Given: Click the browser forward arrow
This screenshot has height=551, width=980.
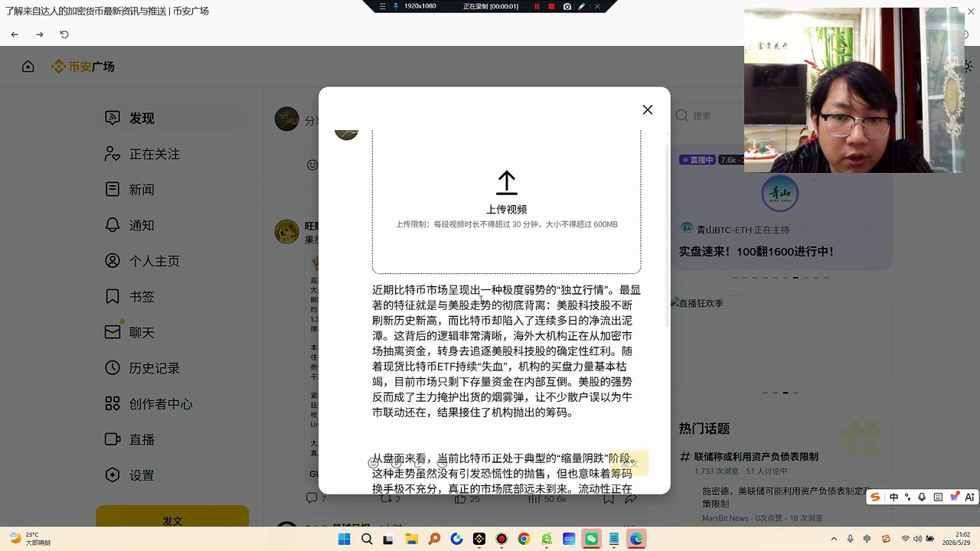Looking at the screenshot, I should [x=39, y=34].
